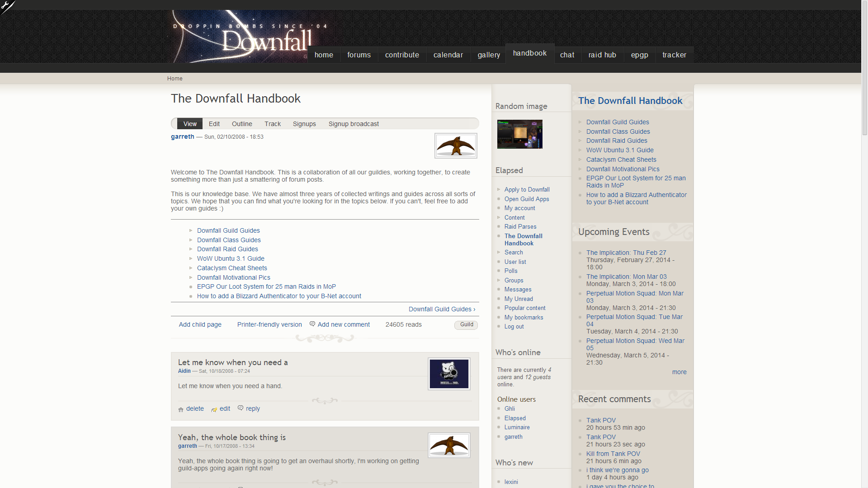
Task: Toggle the Signup broadcast tab
Action: (354, 124)
